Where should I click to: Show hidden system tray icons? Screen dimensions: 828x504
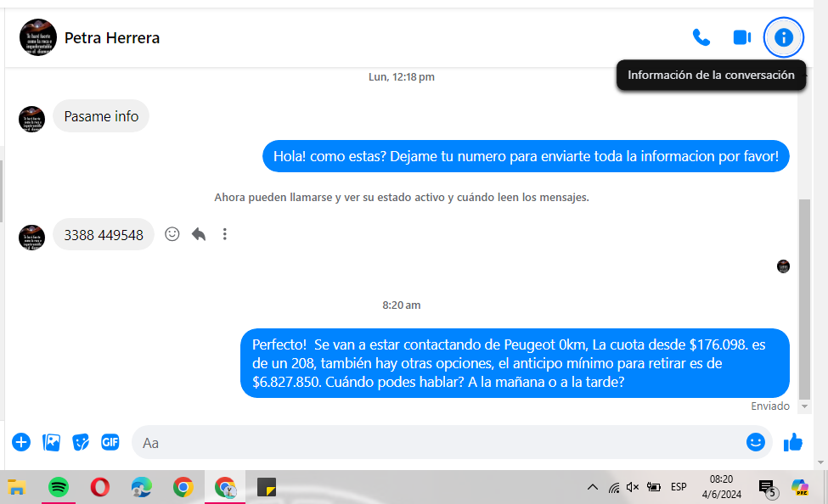coord(592,487)
